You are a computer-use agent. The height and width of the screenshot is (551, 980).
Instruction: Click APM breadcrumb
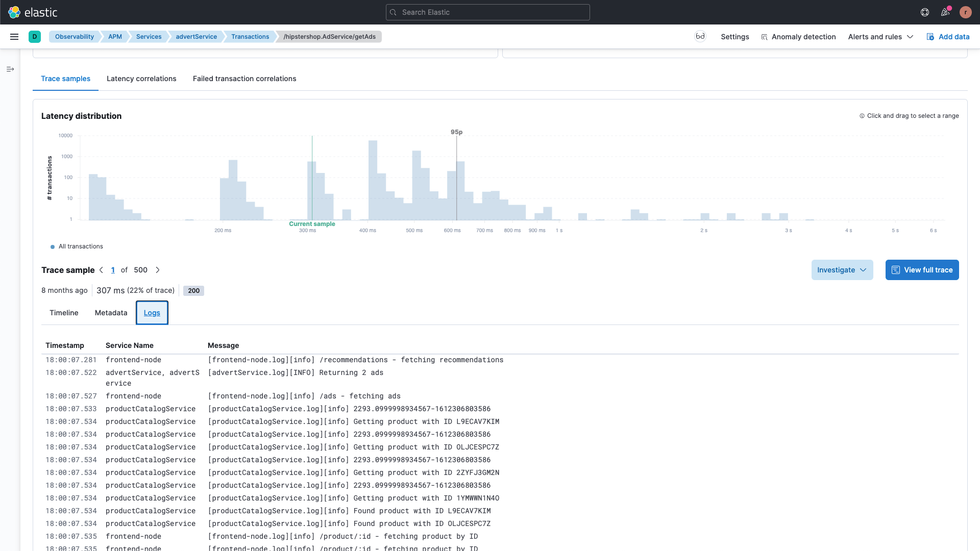(115, 37)
